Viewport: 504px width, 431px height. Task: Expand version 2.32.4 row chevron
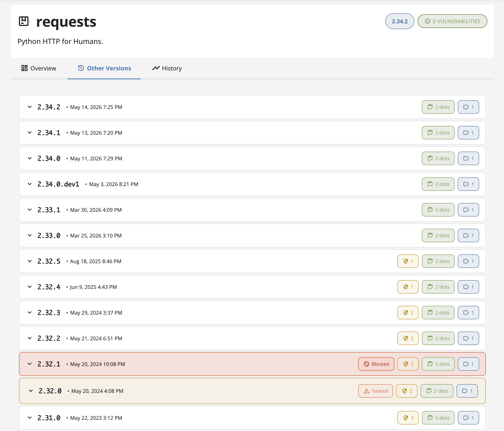[x=30, y=287]
